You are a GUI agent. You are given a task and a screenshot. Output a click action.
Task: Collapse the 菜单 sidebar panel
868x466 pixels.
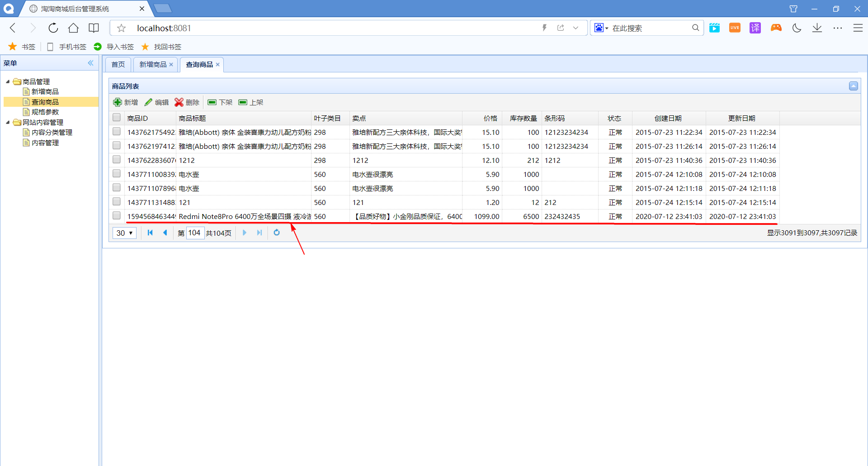pos(90,63)
